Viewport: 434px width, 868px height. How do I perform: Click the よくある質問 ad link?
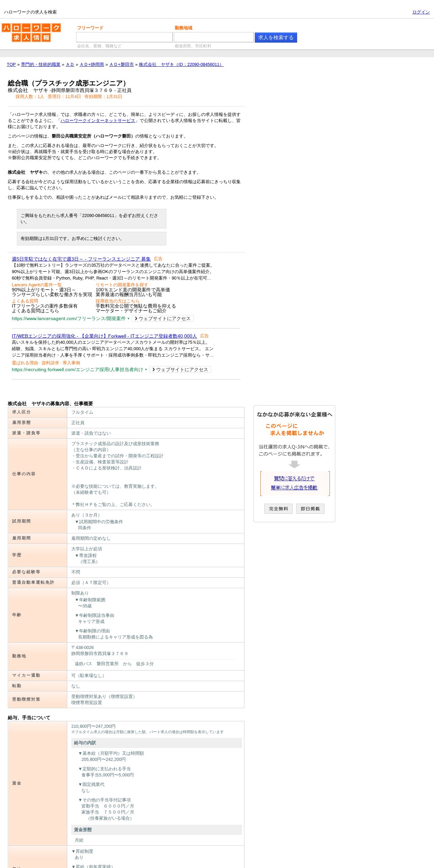click(25, 301)
